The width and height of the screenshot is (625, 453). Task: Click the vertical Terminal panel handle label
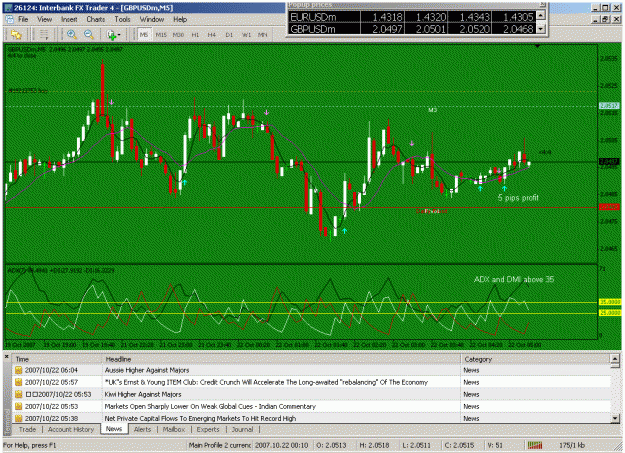(7, 421)
